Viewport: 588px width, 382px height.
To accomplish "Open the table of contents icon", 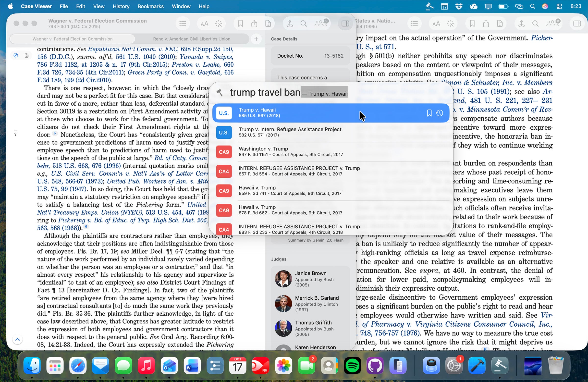I will coord(183,23).
